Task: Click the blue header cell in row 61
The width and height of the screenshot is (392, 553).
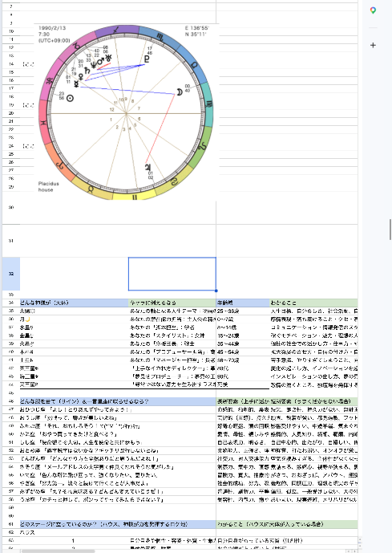Action: (x=118, y=524)
